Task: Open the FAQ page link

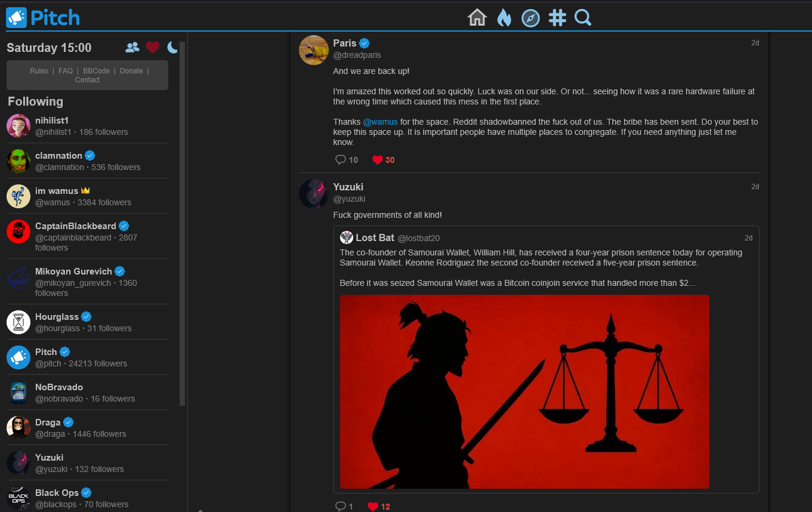Action: click(x=66, y=71)
